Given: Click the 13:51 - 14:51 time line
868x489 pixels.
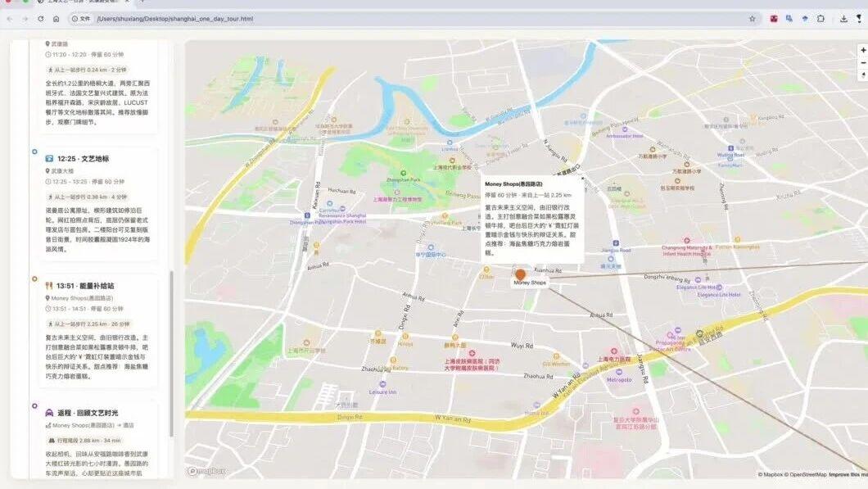Looking at the screenshot, I should point(84,309).
